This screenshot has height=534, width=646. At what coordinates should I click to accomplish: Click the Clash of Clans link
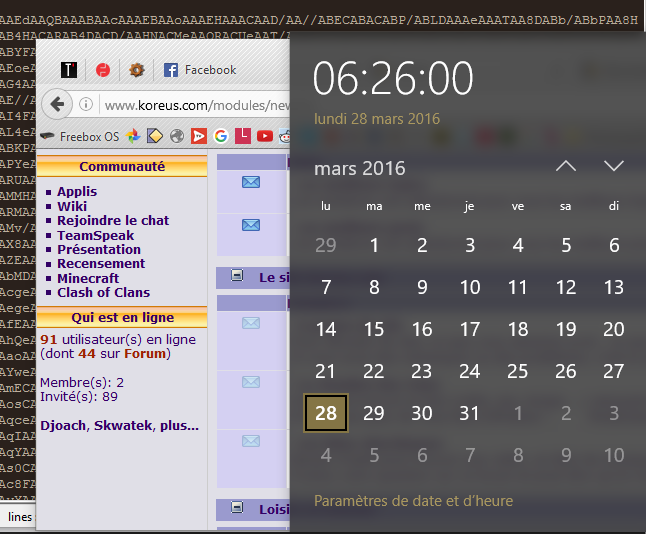coord(103,292)
